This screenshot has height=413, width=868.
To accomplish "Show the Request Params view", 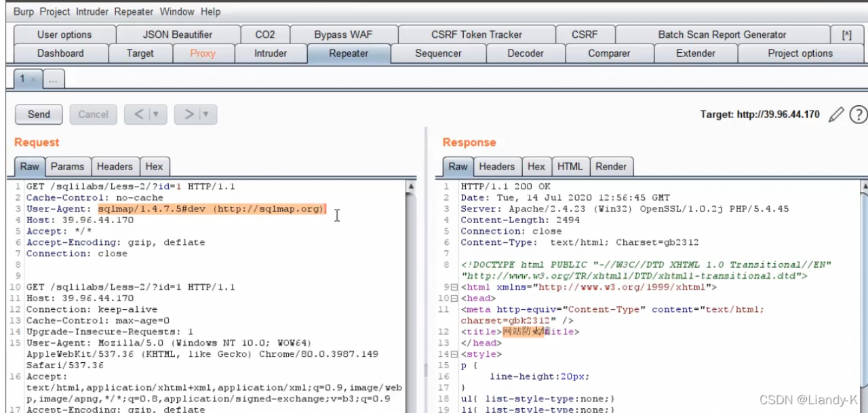I will click(68, 166).
